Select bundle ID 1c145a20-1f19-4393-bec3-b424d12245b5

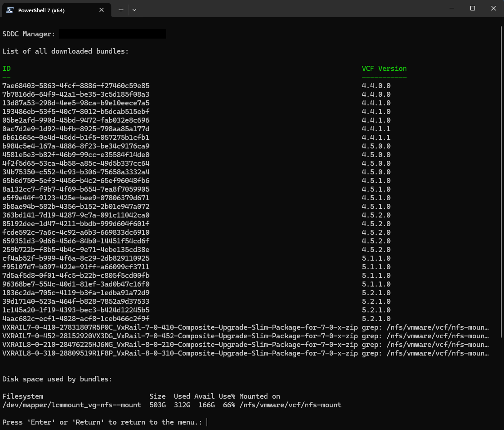(76, 310)
